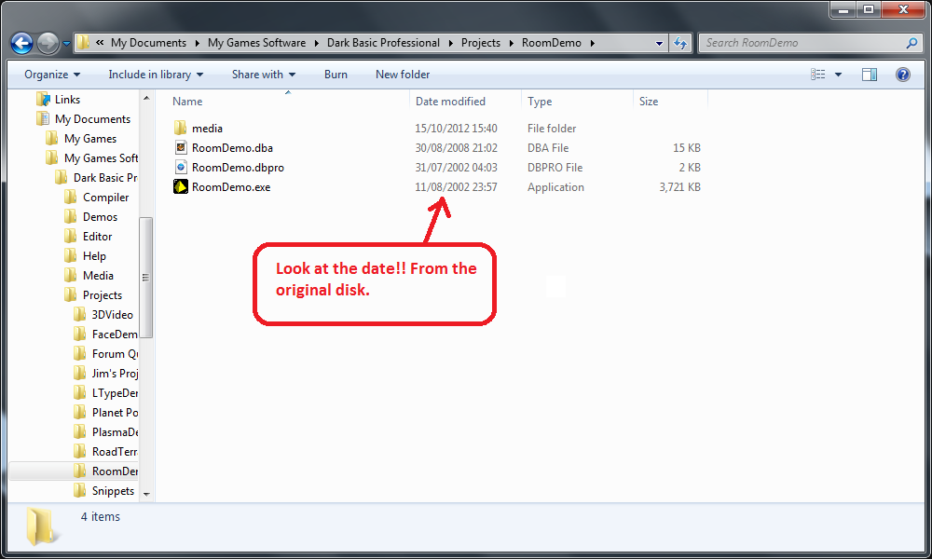This screenshot has width=932, height=560.
Task: Click the search magnifier icon
Action: [911, 43]
